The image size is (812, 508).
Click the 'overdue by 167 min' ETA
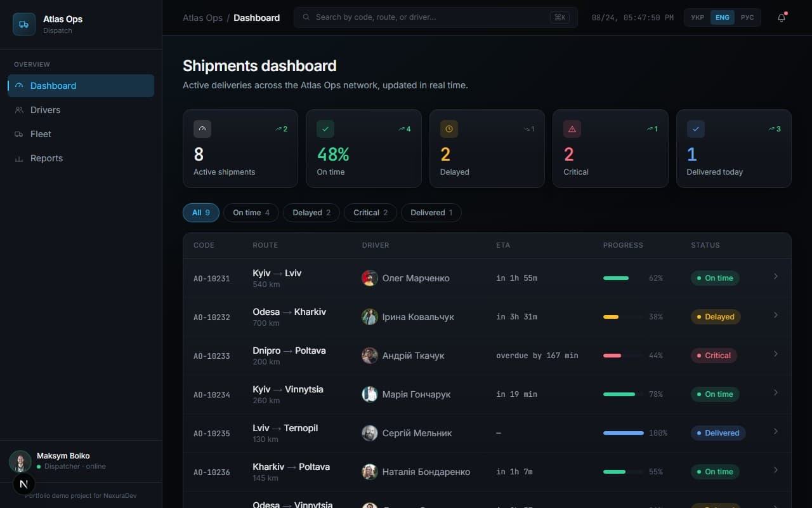tap(537, 356)
